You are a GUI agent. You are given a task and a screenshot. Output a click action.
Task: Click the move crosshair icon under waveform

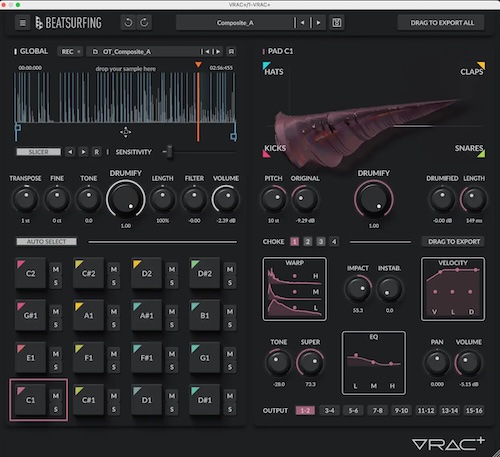125,132
